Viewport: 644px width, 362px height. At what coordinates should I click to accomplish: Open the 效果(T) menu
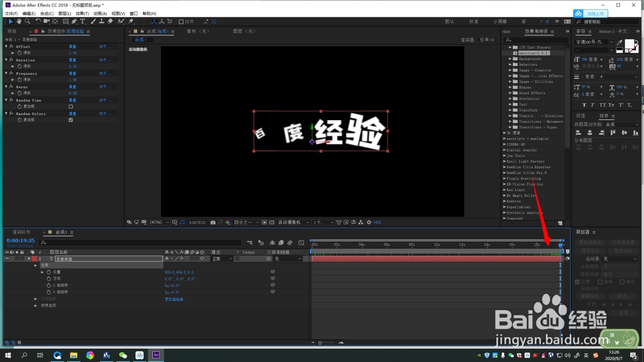(x=81, y=13)
